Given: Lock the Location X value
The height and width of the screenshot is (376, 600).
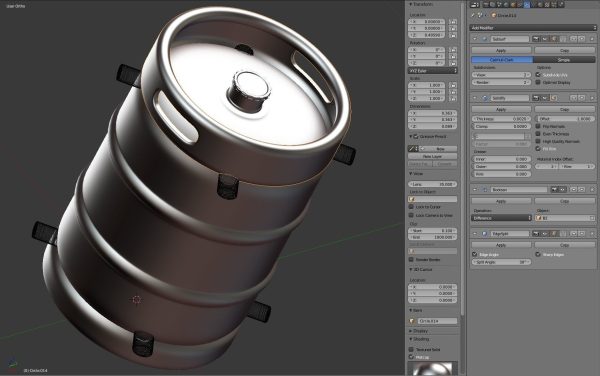Looking at the screenshot, I should click(453, 22).
